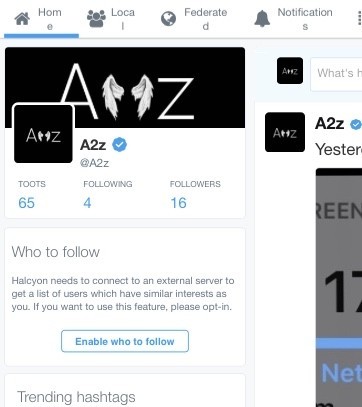Click the Local timeline people icon
This screenshot has width=362, height=407.
coord(96,19)
